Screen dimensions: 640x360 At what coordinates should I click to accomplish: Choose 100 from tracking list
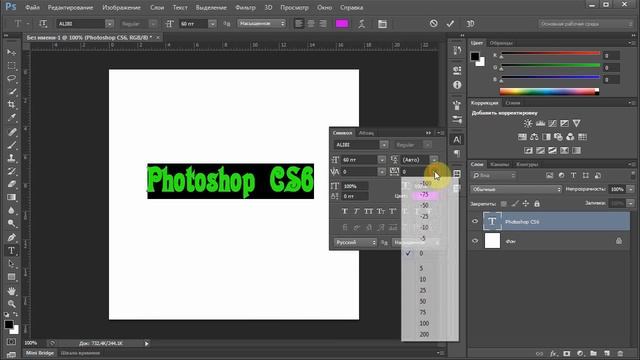point(424,323)
